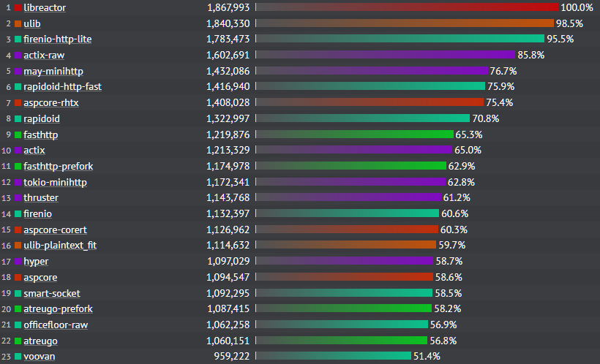600x364 pixels.
Task: Click the green swatch beside atreugo
Action: [x=18, y=341]
